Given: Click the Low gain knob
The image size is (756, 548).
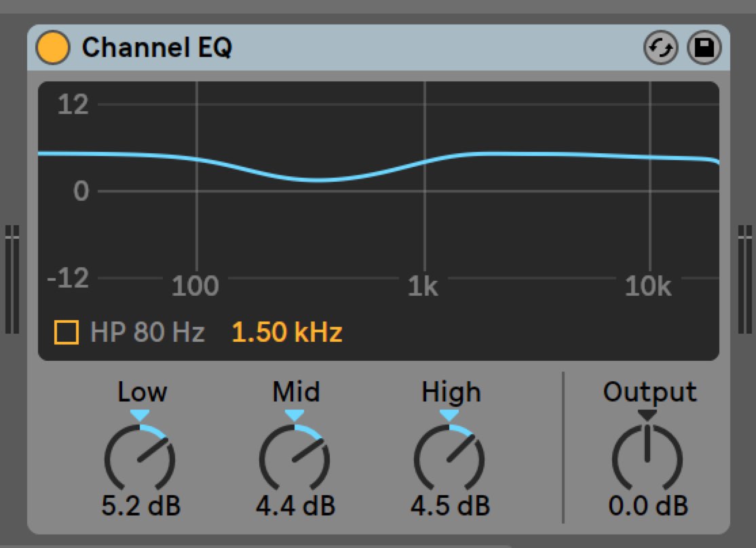Looking at the screenshot, I should pos(140,458).
